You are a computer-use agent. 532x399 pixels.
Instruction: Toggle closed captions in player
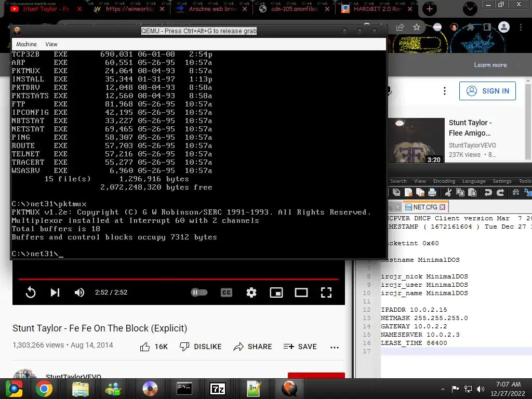coord(227,292)
